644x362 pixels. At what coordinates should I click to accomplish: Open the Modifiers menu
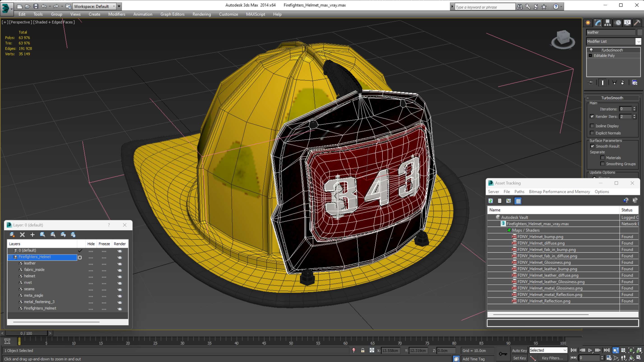pyautogui.click(x=116, y=14)
